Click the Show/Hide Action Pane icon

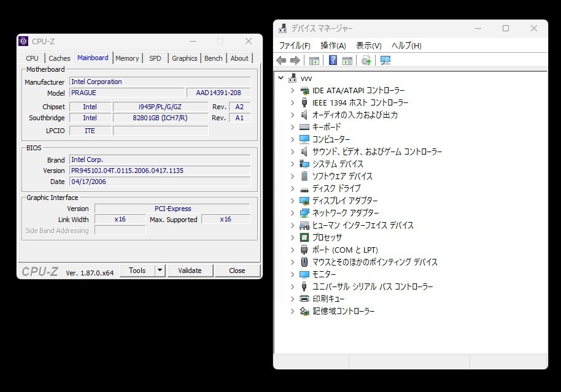coord(347,60)
